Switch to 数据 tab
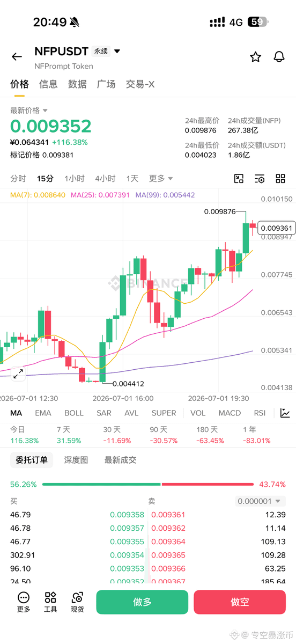The height and width of the screenshot is (644, 296). 77,84
